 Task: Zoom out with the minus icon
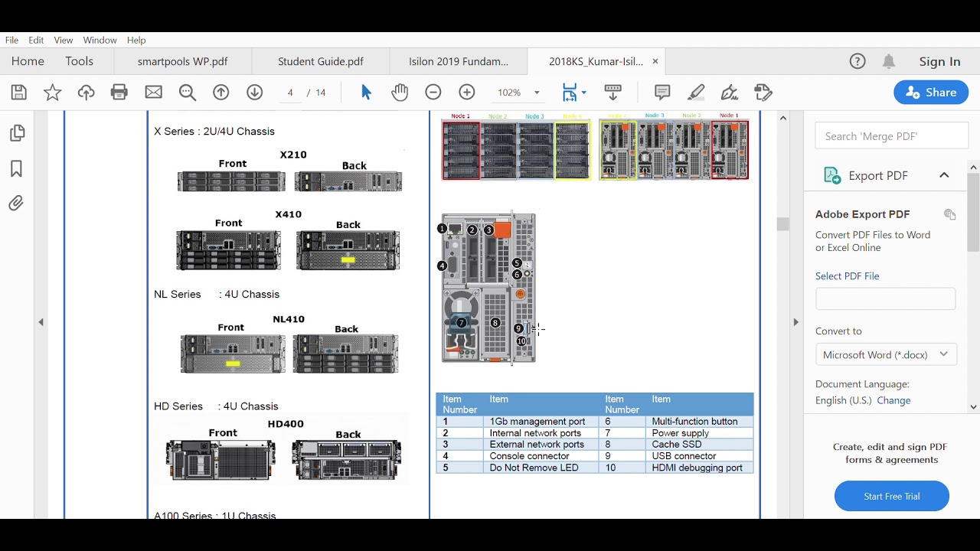[x=433, y=93]
